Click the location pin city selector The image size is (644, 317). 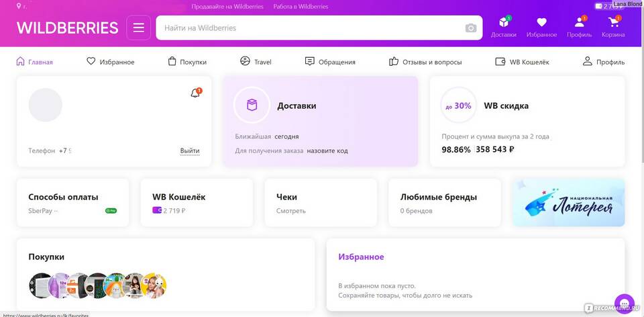(x=19, y=6)
